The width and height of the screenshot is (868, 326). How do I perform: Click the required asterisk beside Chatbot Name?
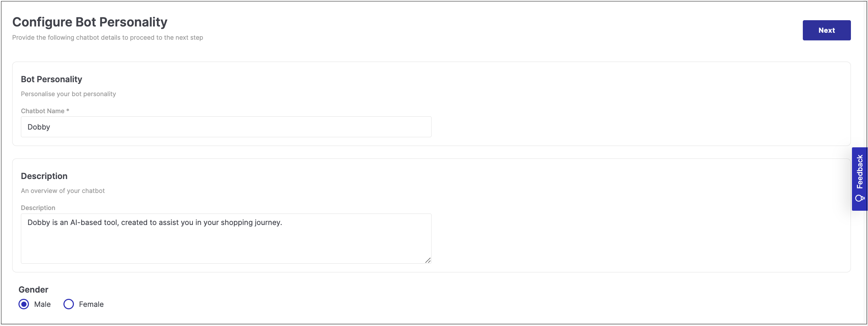(x=68, y=110)
